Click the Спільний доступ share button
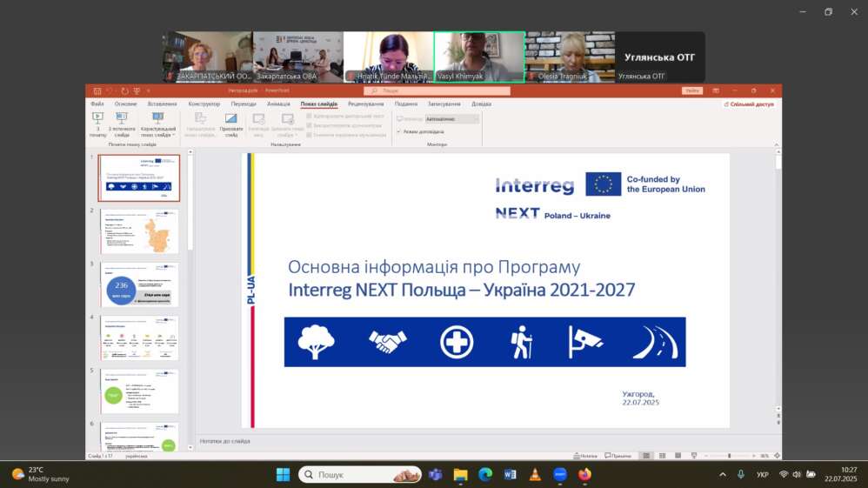Screen dimensions: 868x488 (749, 104)
